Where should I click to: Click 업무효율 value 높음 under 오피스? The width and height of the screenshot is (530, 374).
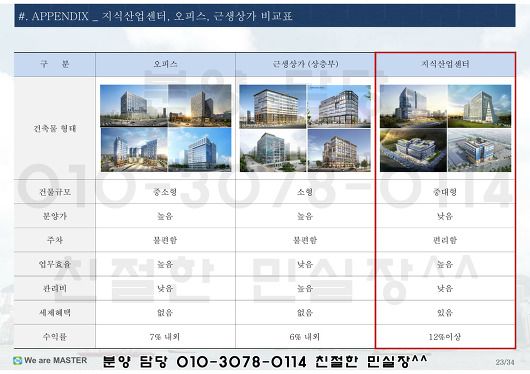click(x=165, y=264)
